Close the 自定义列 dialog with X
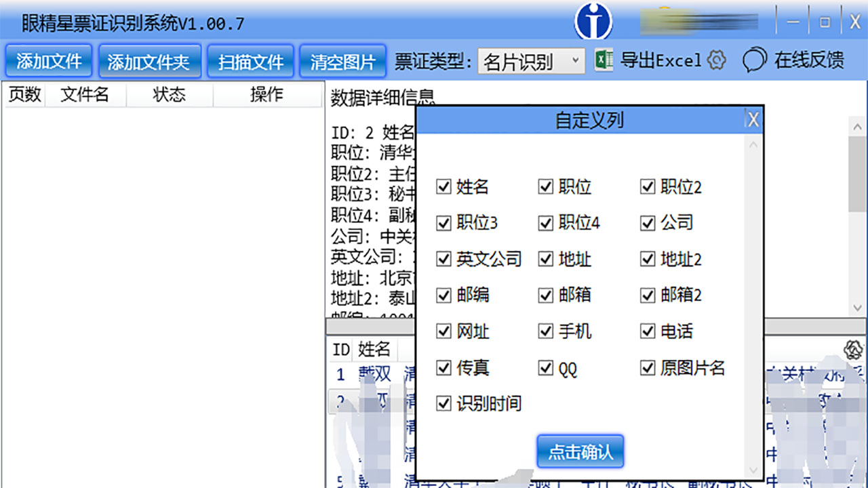 tap(753, 120)
